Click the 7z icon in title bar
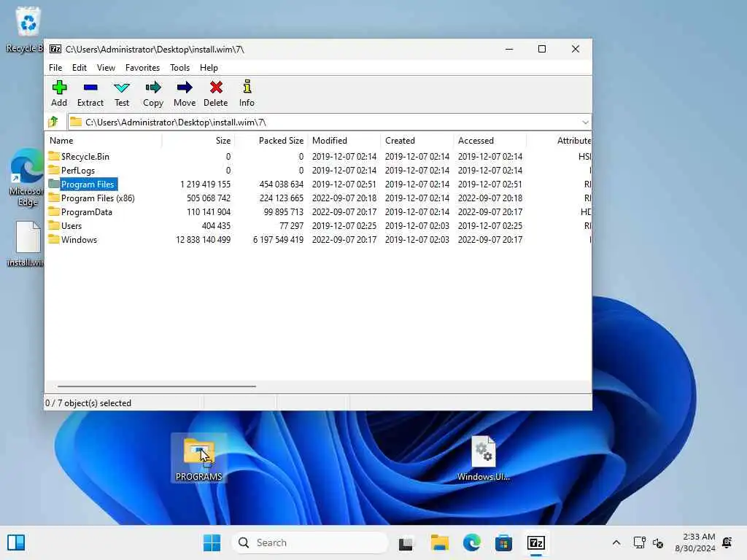The height and width of the screenshot is (560, 747). pyautogui.click(x=55, y=49)
